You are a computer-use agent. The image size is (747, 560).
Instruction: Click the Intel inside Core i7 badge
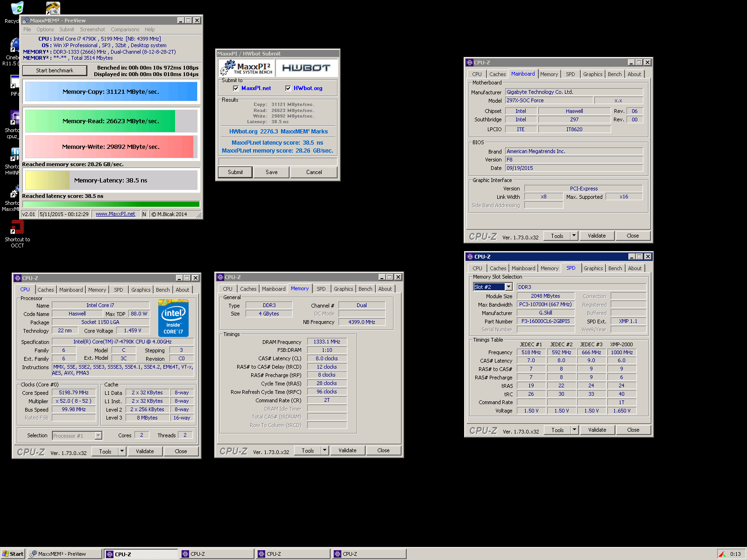coord(174,318)
